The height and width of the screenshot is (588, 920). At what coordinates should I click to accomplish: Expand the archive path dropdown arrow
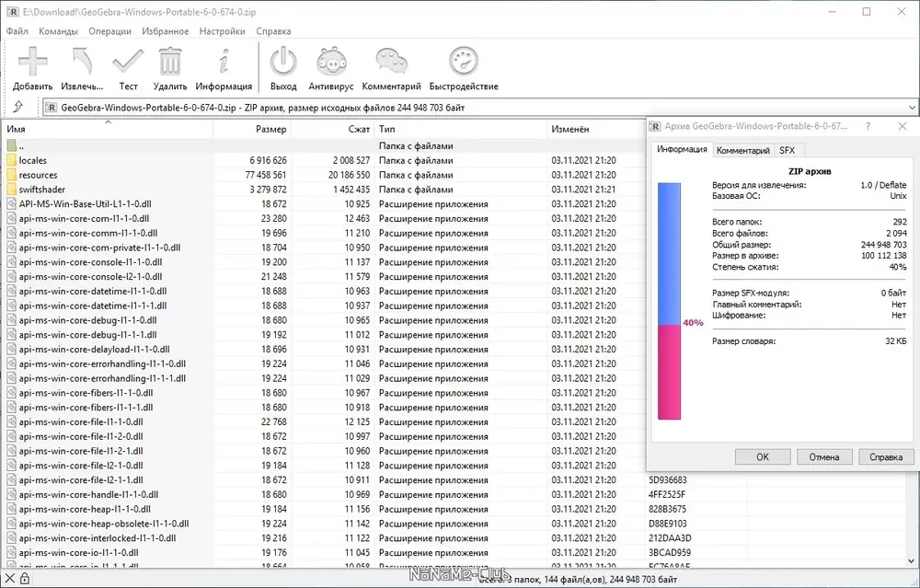(912, 108)
